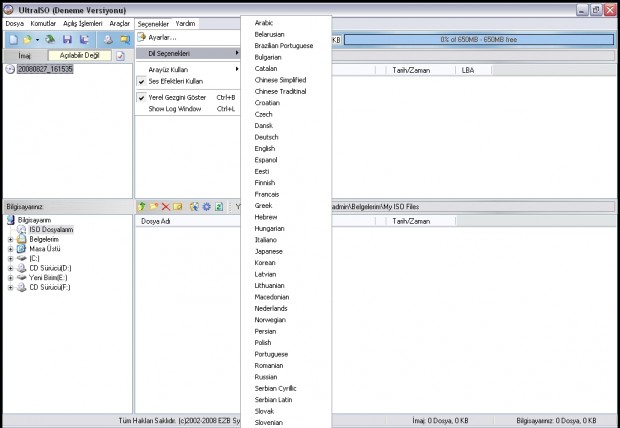Open the dropdown arrow beside Open icon
This screenshot has width=620, height=428.
(37, 40)
